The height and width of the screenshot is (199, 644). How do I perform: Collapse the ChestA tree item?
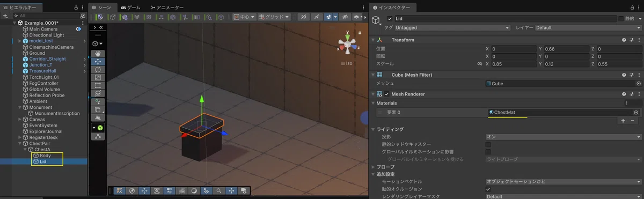point(25,150)
